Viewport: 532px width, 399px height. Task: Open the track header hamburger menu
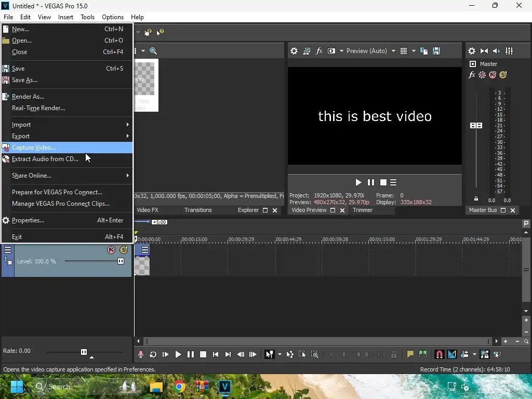click(x=8, y=250)
